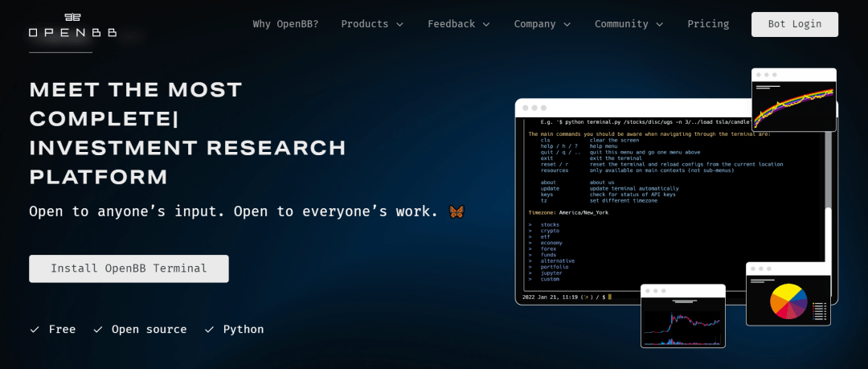Click the 'keys' command in terminal

click(547, 195)
